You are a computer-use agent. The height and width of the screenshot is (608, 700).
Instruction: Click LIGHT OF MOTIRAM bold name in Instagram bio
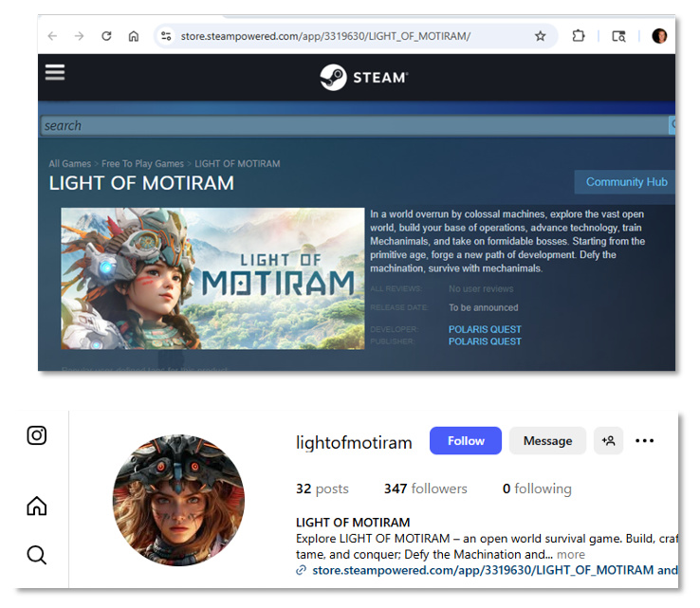point(353,523)
